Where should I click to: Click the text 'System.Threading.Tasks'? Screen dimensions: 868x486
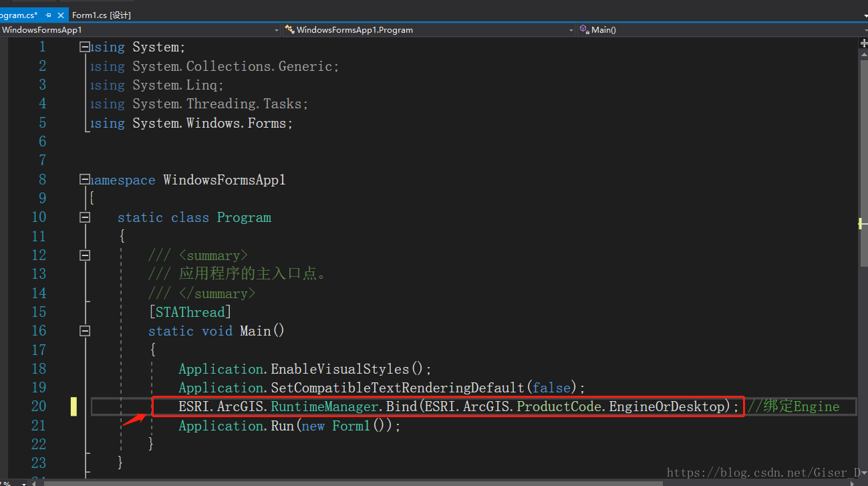217,104
